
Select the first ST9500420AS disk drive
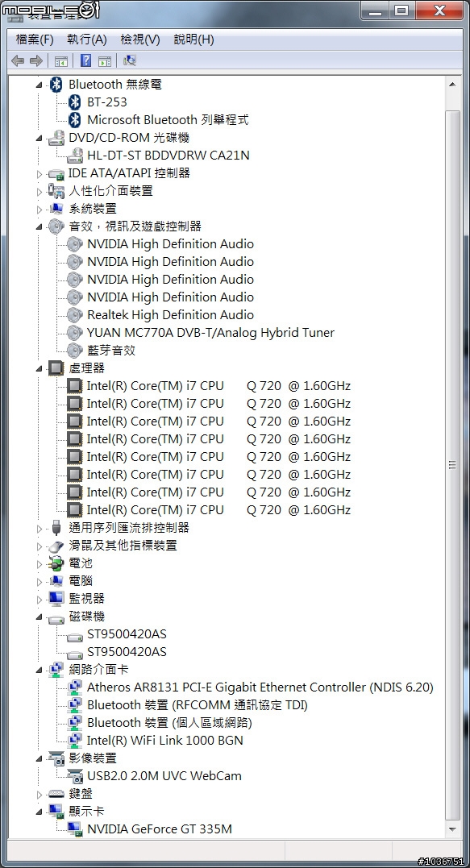[x=127, y=633]
